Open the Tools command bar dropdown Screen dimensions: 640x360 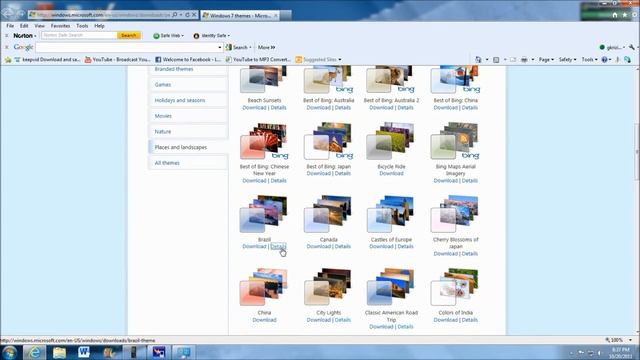pos(589,60)
